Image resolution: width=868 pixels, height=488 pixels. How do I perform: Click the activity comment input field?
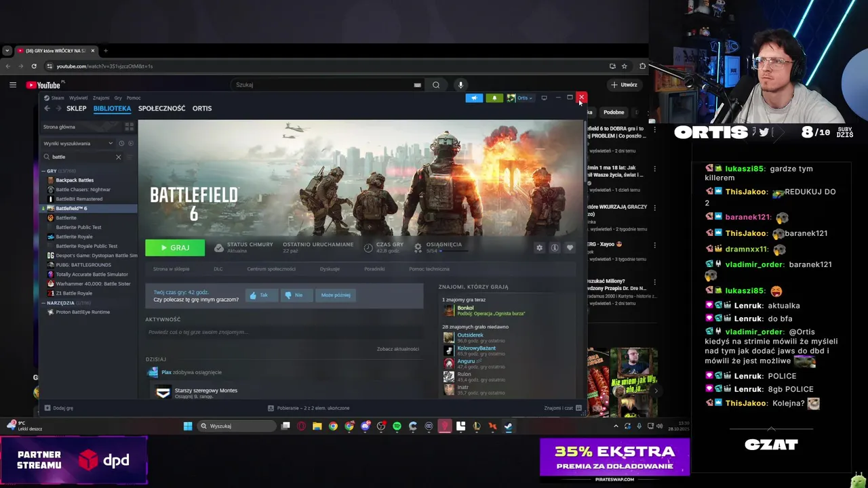point(283,332)
